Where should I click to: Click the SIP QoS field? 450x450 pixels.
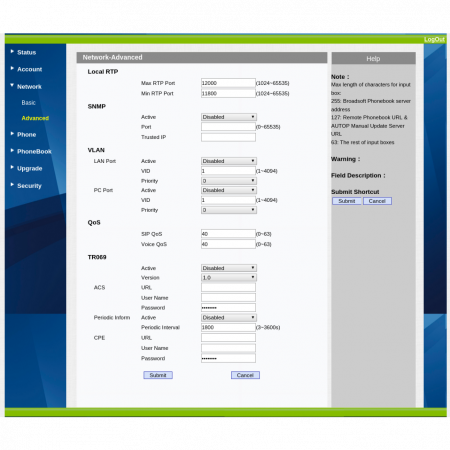click(228, 234)
